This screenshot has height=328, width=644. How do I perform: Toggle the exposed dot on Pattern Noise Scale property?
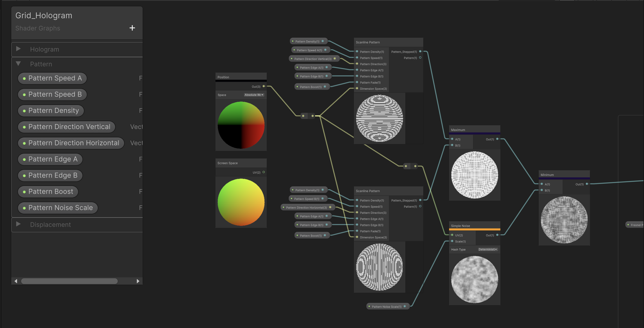click(24, 208)
